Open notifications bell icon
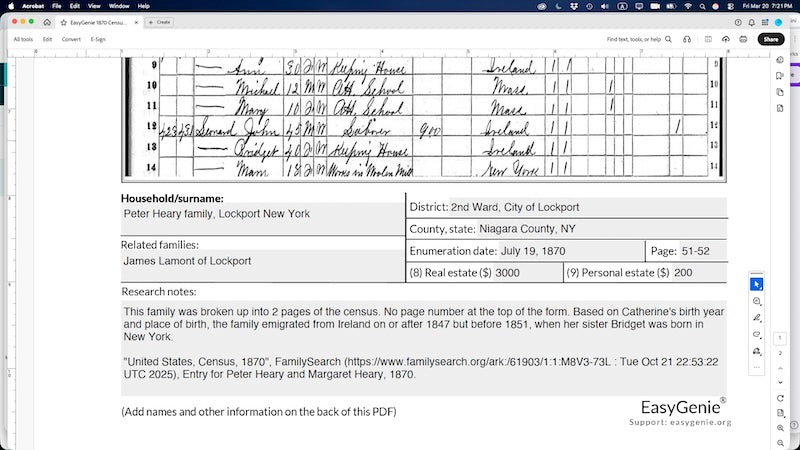 [752, 22]
